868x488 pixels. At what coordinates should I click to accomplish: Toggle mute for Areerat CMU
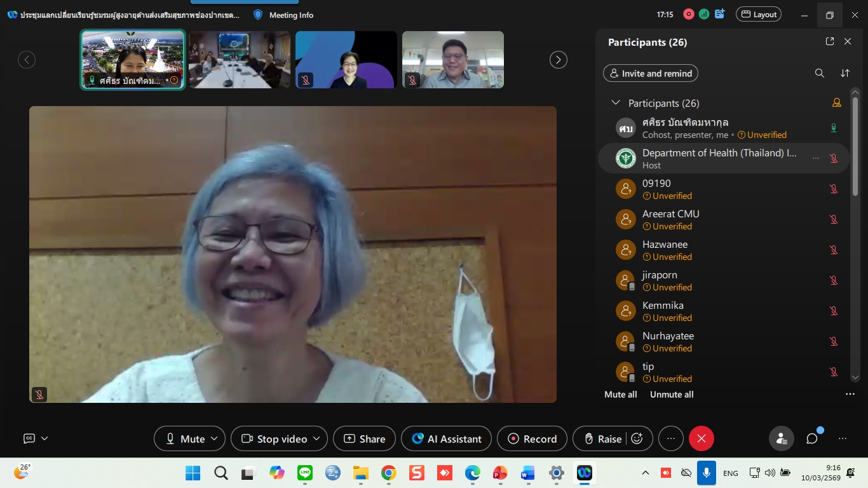coord(834,220)
